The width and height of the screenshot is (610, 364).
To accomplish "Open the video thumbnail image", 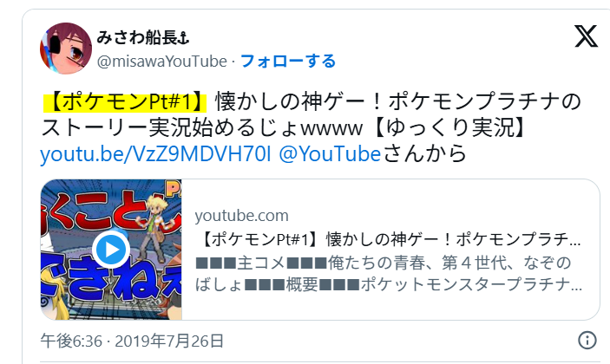I will coord(111,250).
